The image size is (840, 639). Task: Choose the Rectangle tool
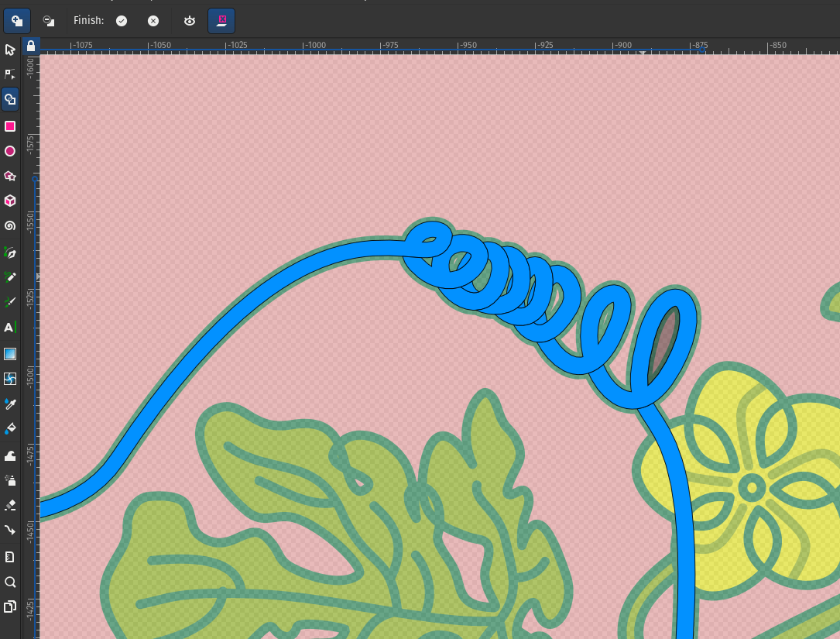click(x=10, y=126)
